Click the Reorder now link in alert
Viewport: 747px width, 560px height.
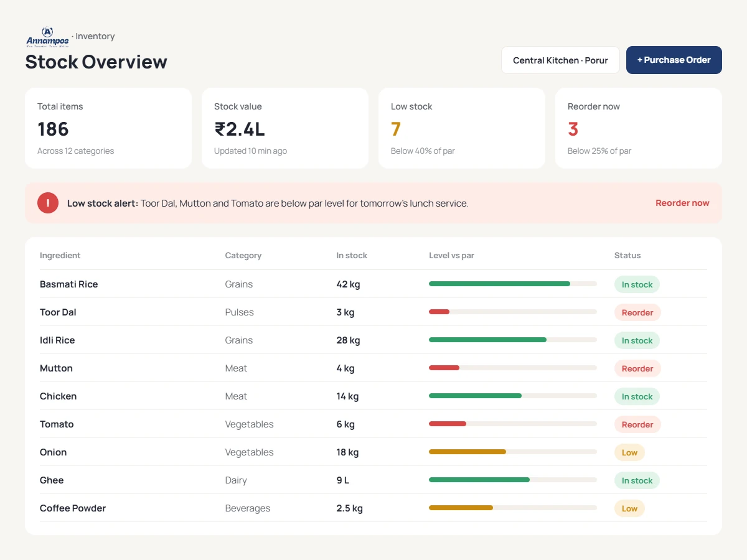(x=682, y=203)
